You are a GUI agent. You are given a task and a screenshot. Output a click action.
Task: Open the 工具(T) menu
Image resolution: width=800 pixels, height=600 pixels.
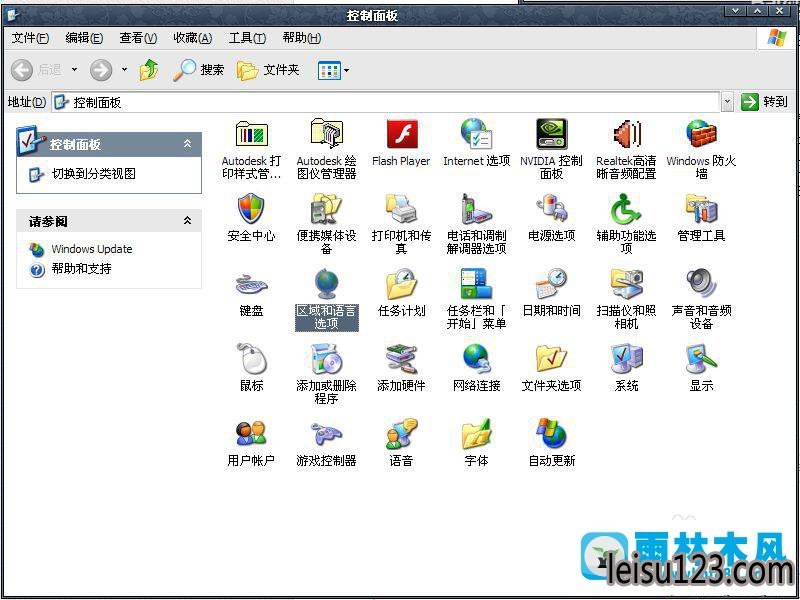247,38
